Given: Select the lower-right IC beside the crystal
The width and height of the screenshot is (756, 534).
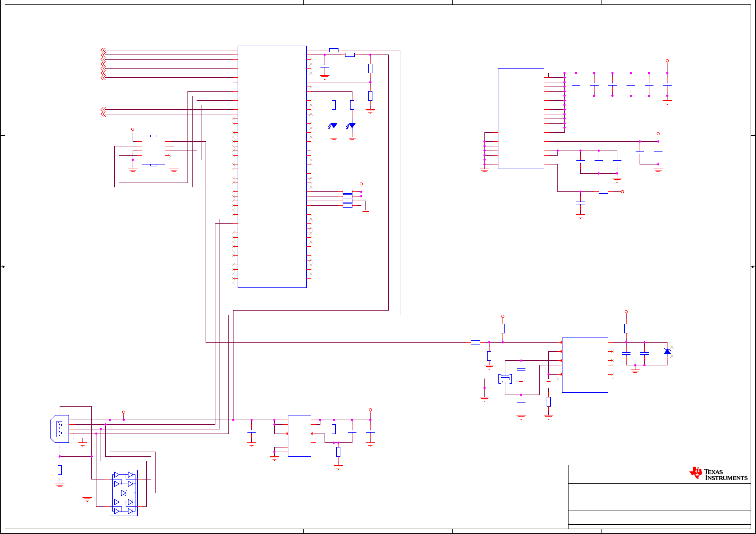Looking at the screenshot, I should (x=585, y=365).
